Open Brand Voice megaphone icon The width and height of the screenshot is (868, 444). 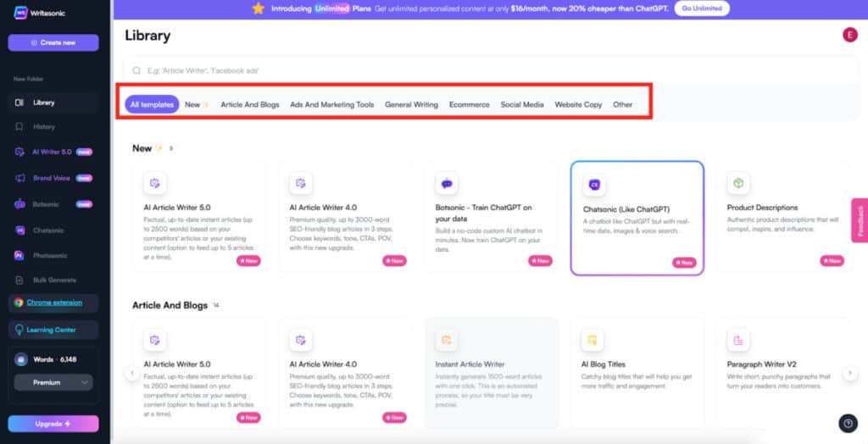(x=19, y=179)
